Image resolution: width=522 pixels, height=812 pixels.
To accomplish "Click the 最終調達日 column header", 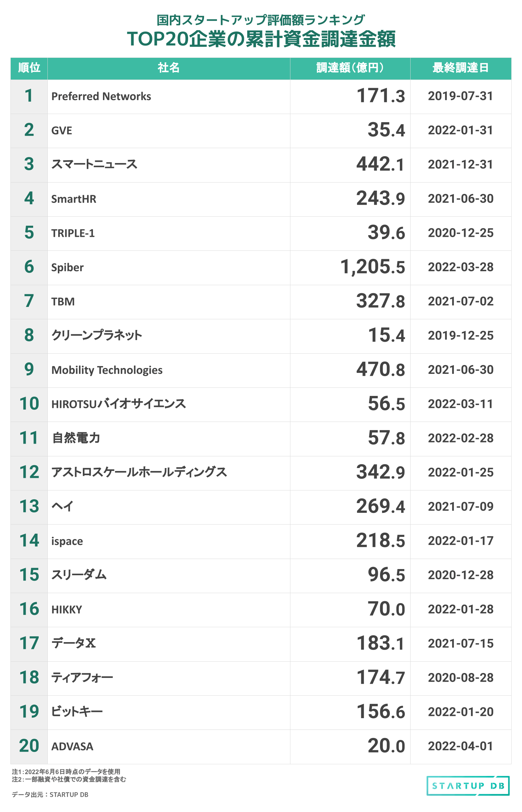I will click(460, 68).
